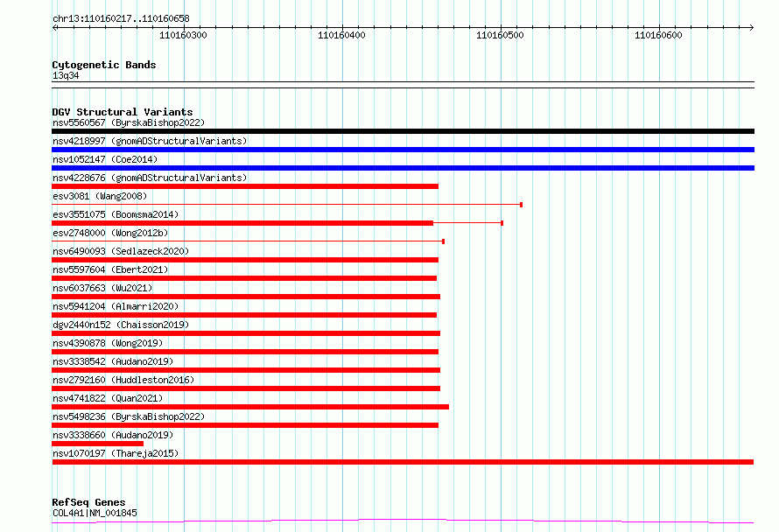This screenshot has height=532, width=779.
Task: Click the right arrow of the coordinate ruler
Action: (752, 27)
